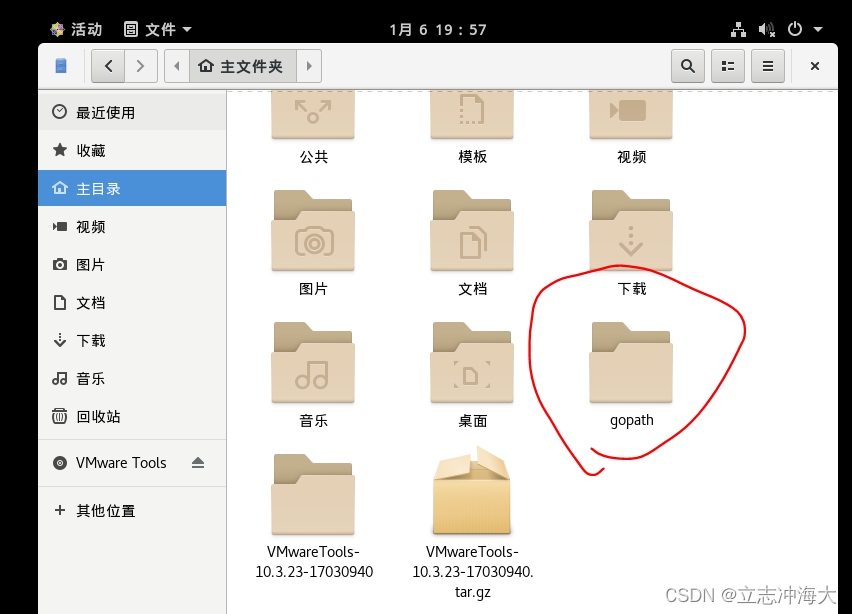This screenshot has width=852, height=614.
Task: Click the power icon in top bar
Action: (795, 29)
